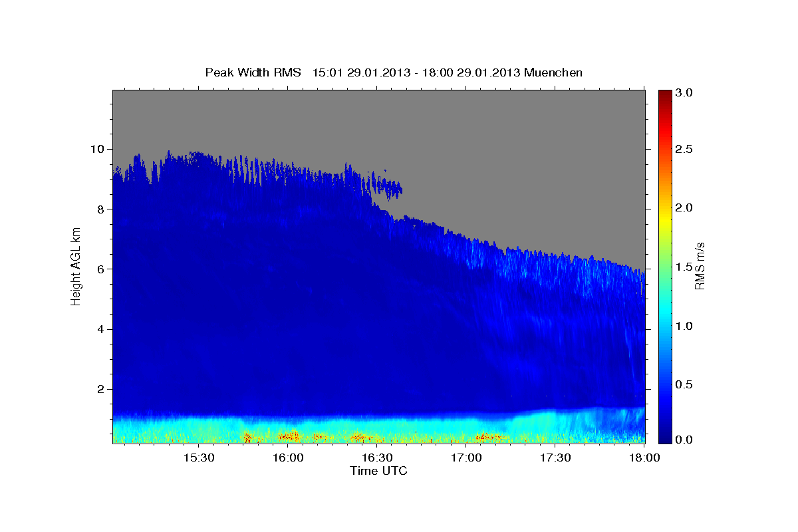Click the colorbar value 1.0

[x=684, y=326]
